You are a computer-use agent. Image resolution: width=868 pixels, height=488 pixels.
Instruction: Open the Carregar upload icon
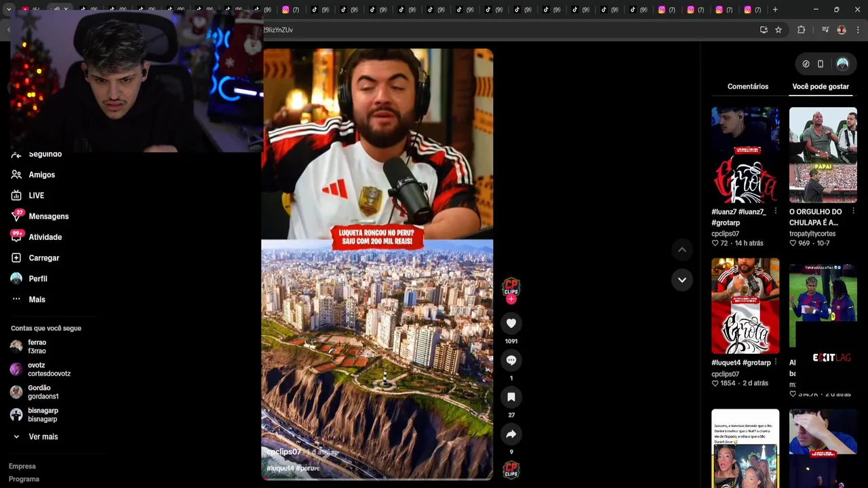[16, 258]
